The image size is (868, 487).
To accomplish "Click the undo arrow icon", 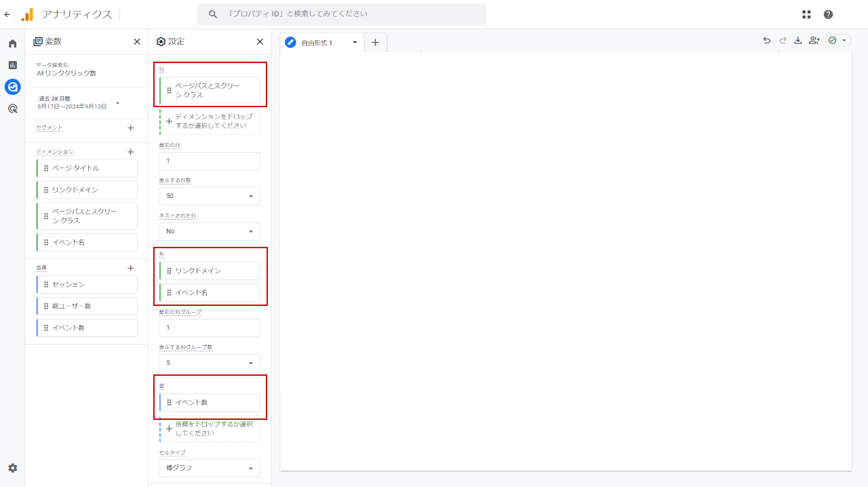I will click(x=767, y=41).
